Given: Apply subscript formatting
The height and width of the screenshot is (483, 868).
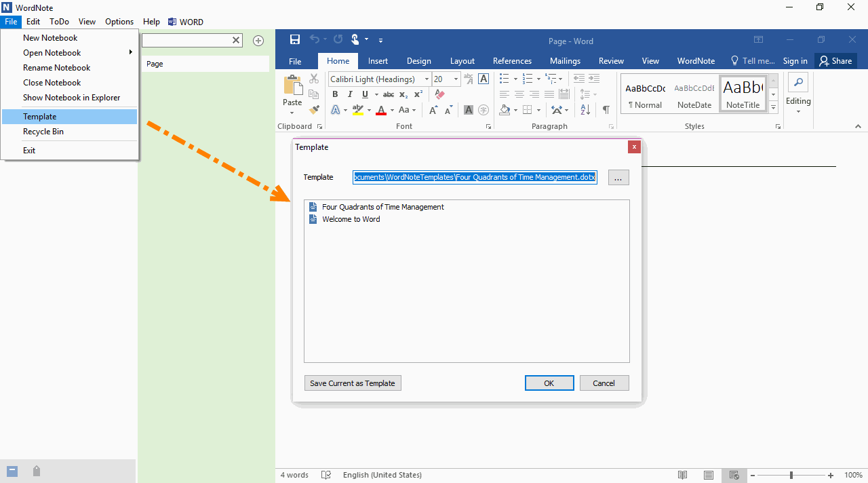Looking at the screenshot, I should coord(403,94).
